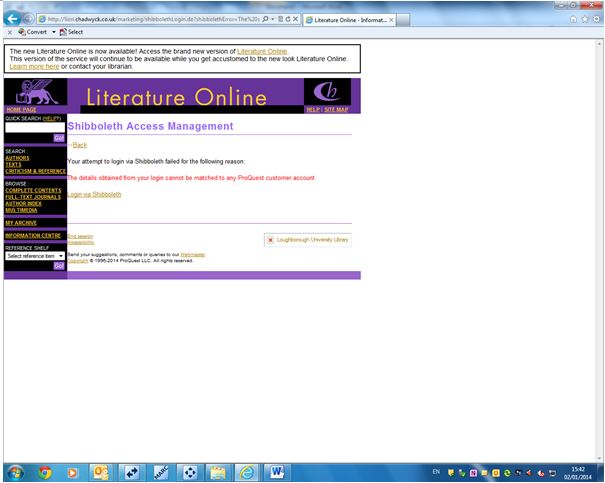
Task: Click the Windows Start button
Action: (15, 471)
